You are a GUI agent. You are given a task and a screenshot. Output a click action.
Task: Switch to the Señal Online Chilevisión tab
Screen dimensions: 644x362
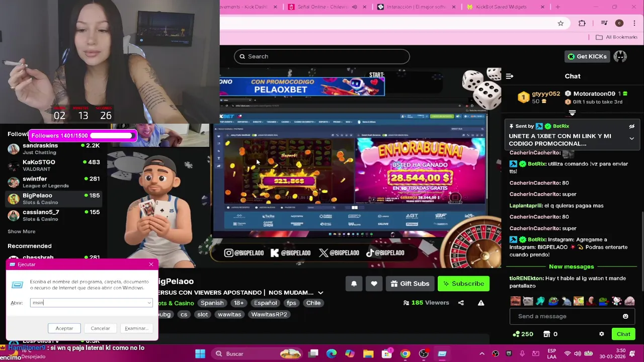(322, 7)
